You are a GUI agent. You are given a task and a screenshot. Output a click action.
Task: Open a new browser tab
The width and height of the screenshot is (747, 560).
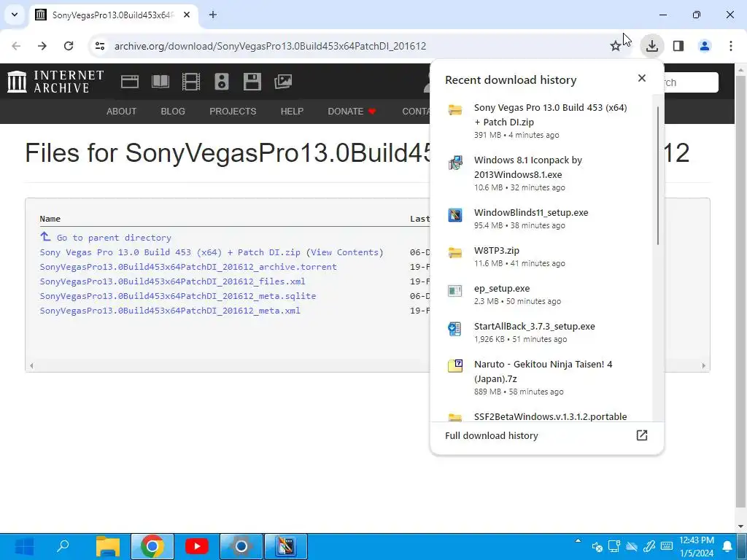(213, 15)
